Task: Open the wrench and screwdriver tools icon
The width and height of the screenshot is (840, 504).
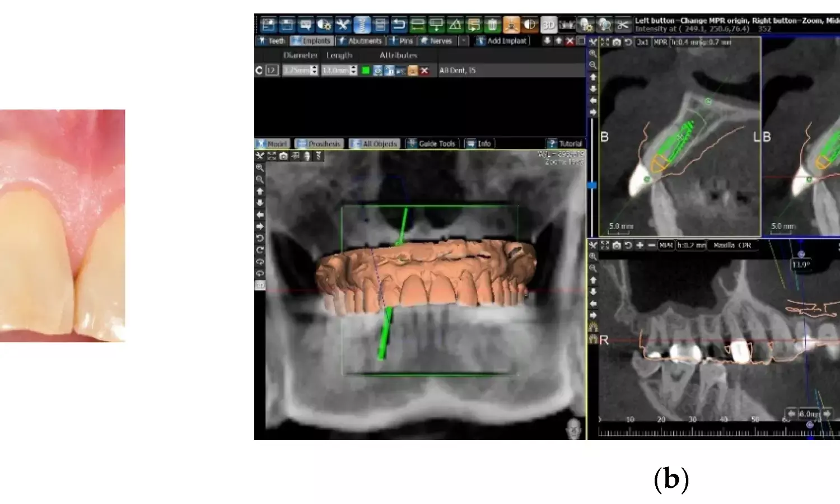Action: (343, 25)
